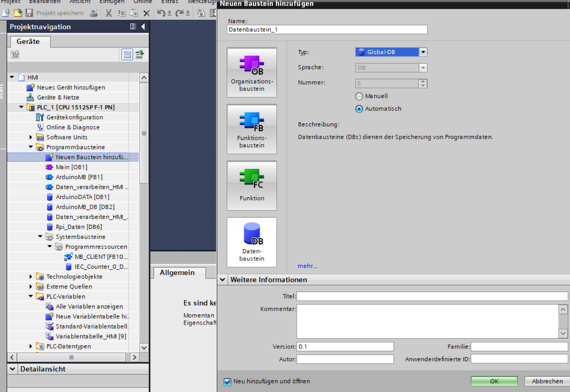Click the save project disk icon
This screenshot has height=392, width=570.
29,13
